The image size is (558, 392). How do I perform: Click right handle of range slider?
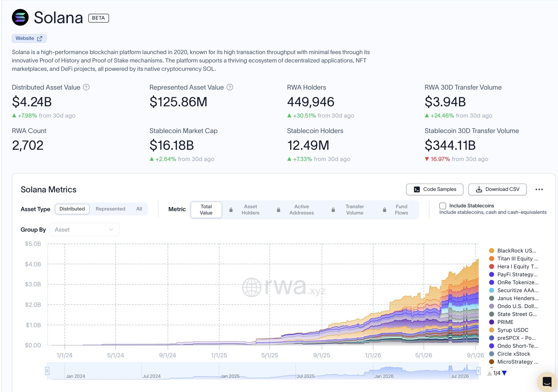pos(478,371)
